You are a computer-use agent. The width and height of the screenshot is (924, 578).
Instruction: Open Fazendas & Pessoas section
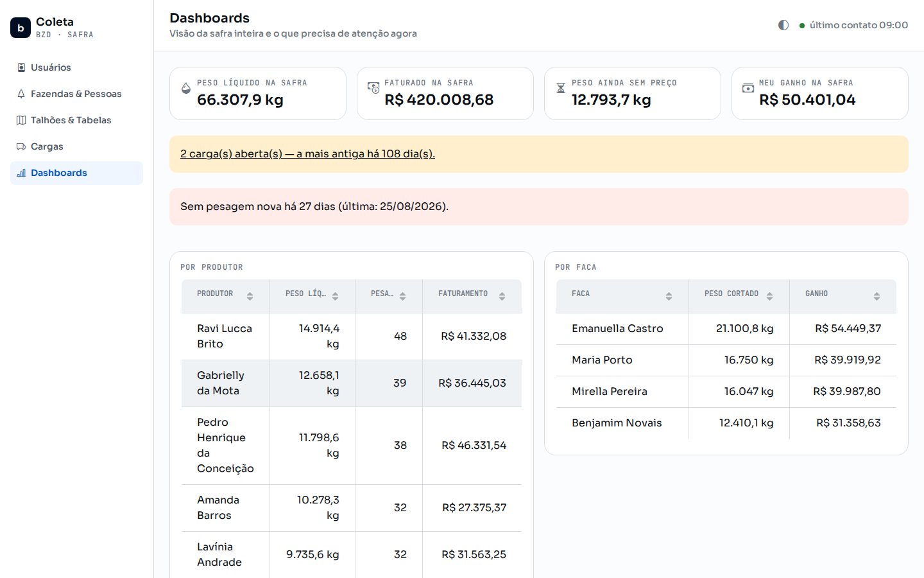76,94
